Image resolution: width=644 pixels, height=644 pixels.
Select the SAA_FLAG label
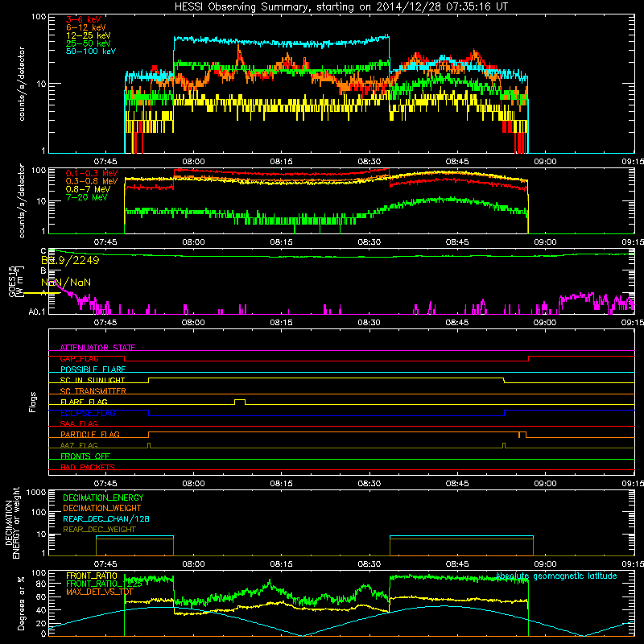point(79,423)
